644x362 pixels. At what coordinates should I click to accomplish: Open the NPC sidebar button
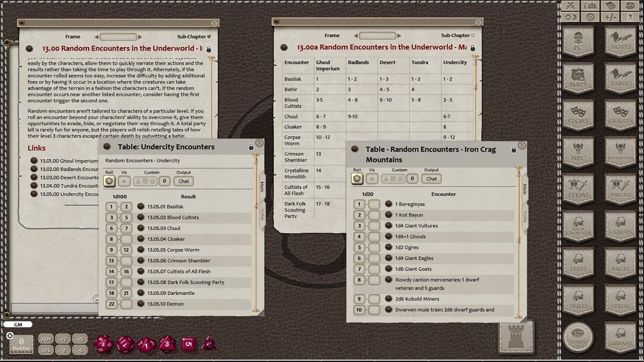[578, 153]
